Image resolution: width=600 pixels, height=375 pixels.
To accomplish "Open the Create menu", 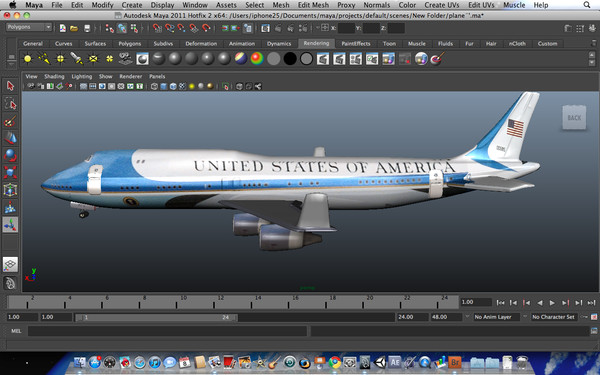I will [x=132, y=5].
